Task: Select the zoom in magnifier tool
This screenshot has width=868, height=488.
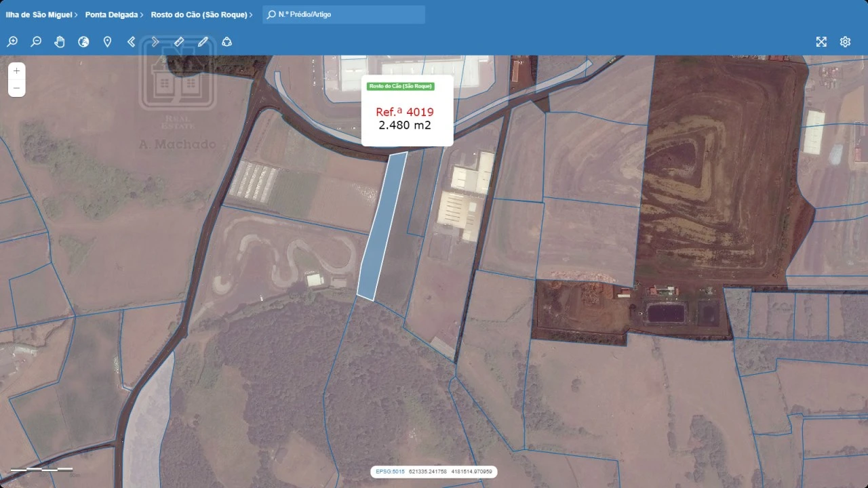Action: coord(12,42)
